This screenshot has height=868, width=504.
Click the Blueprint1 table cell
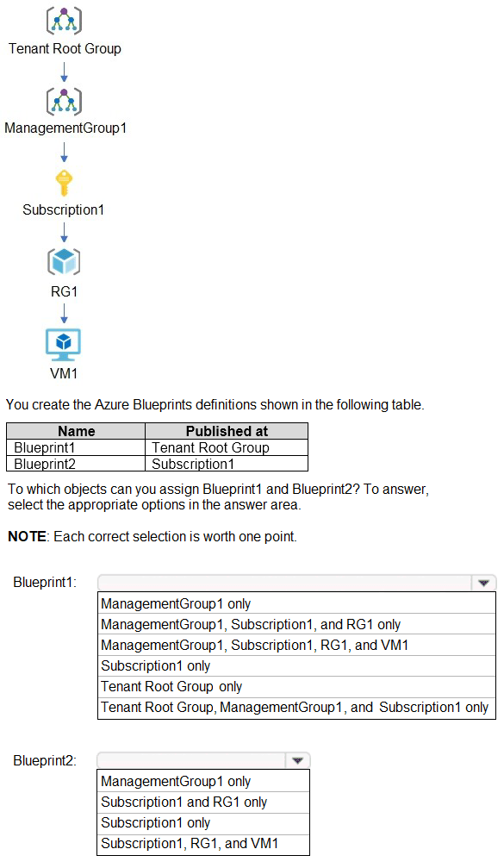pyautogui.click(x=76, y=447)
